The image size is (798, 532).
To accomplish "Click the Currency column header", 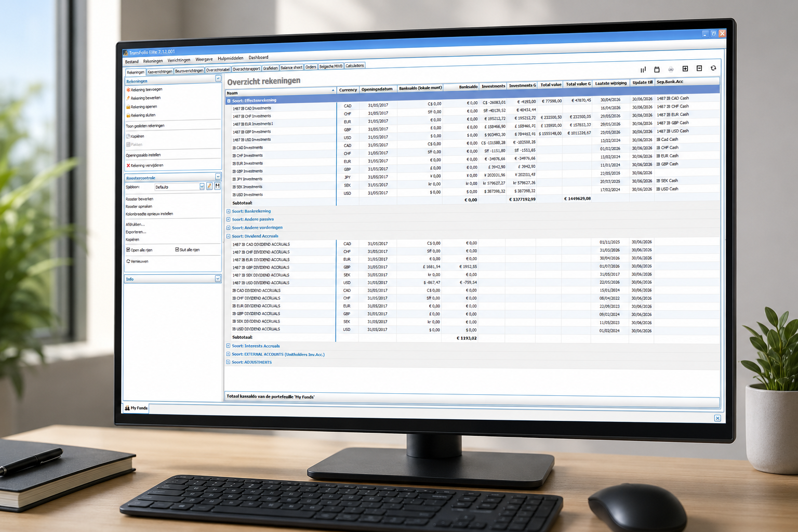I will click(x=348, y=90).
